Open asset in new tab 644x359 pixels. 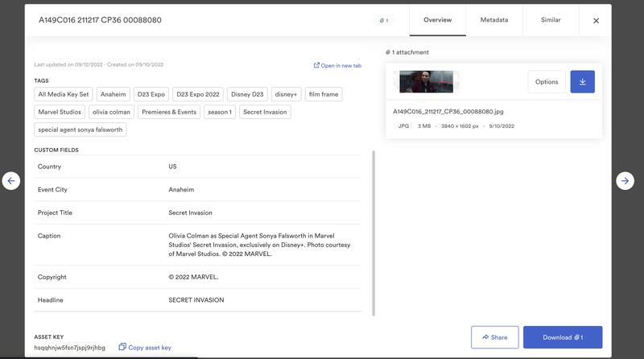tap(337, 65)
